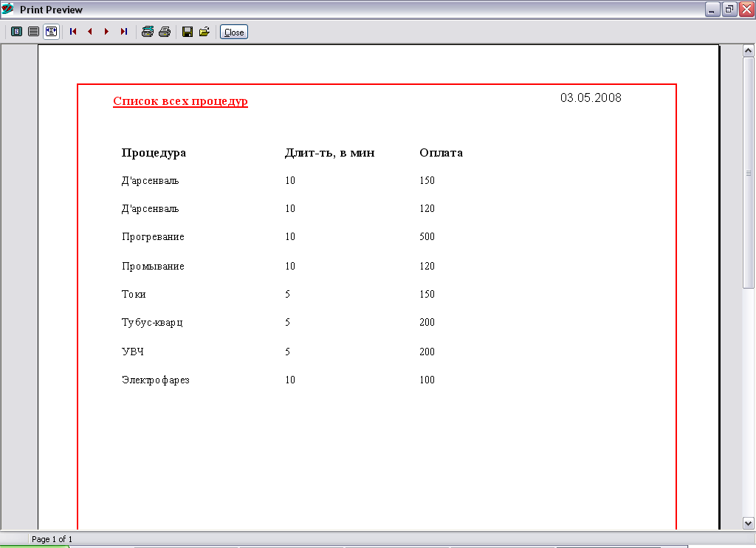Click the report title Список всех процедур
Image resolution: width=756 pixels, height=548 pixels.
click(180, 101)
